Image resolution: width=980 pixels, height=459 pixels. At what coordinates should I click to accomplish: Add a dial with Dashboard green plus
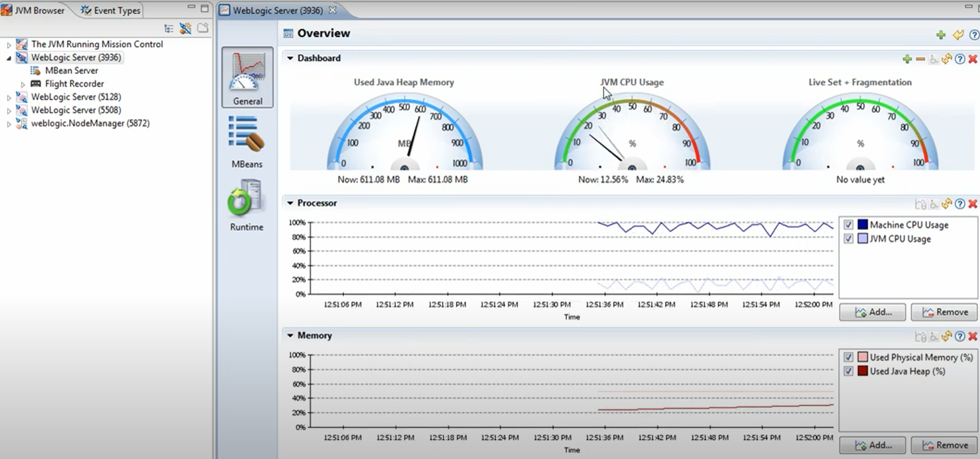pos(907,59)
